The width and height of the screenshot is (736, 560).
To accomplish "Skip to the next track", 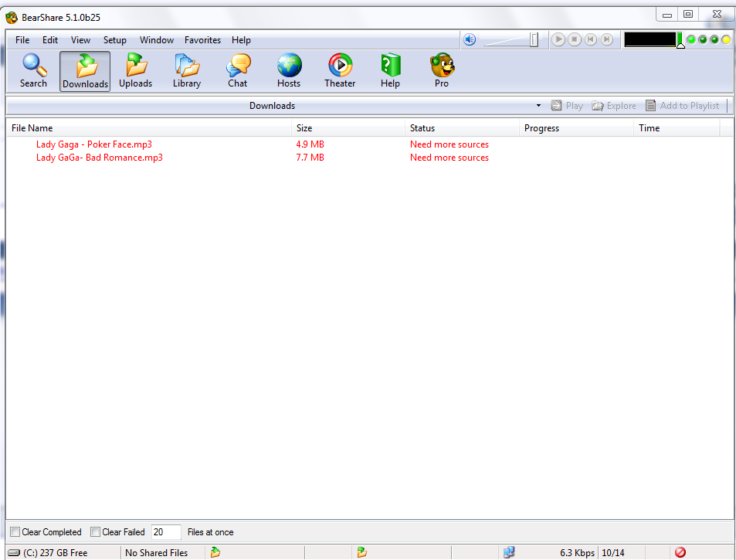I will 607,40.
